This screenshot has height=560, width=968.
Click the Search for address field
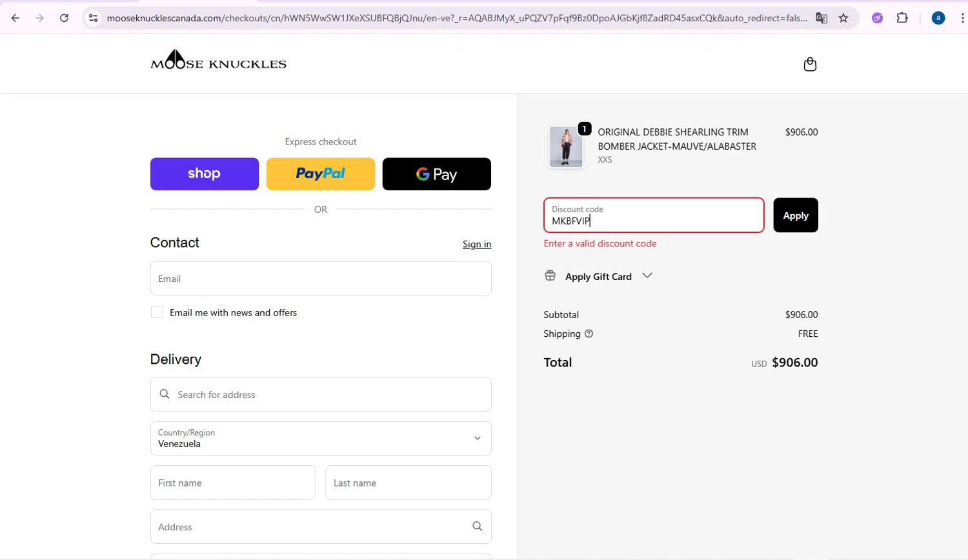click(x=321, y=394)
